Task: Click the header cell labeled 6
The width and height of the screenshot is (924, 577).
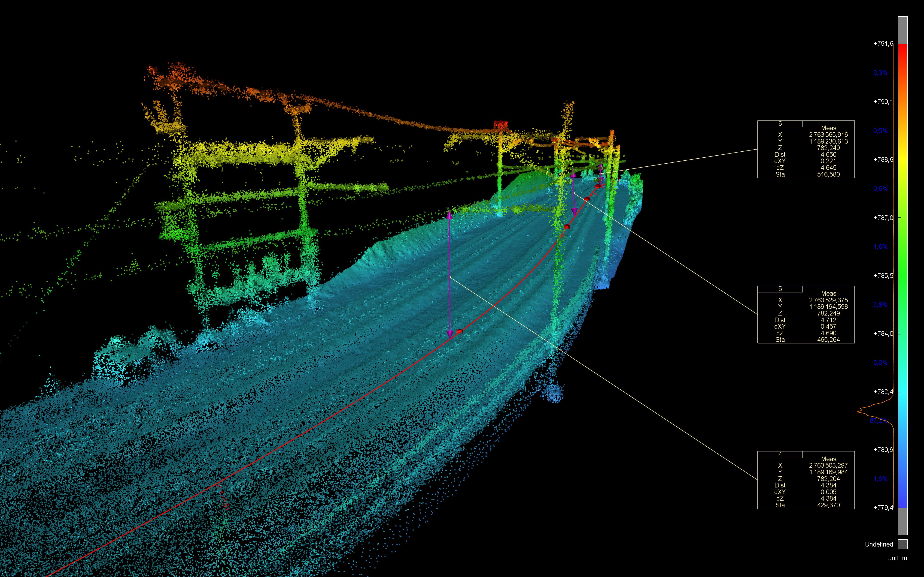Action: click(780, 123)
